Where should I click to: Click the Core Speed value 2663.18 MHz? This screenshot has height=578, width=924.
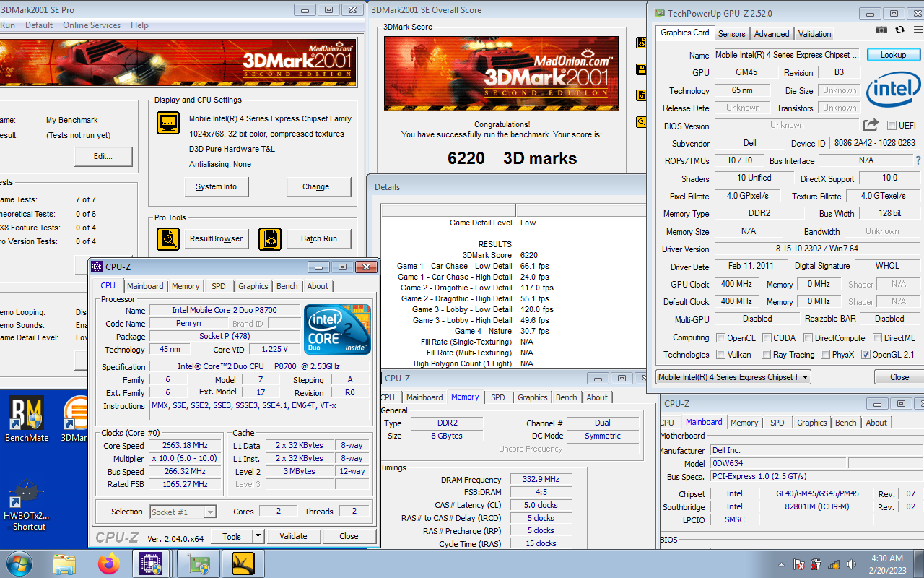tap(186, 446)
